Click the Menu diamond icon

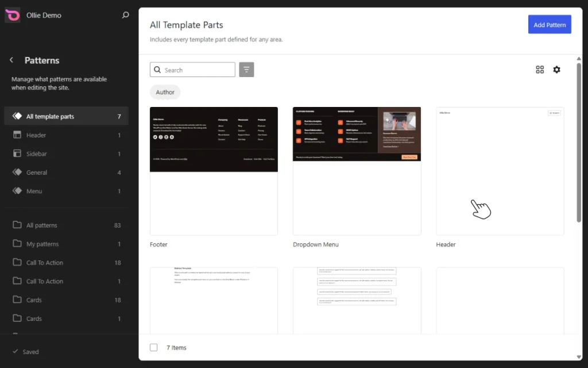(17, 191)
